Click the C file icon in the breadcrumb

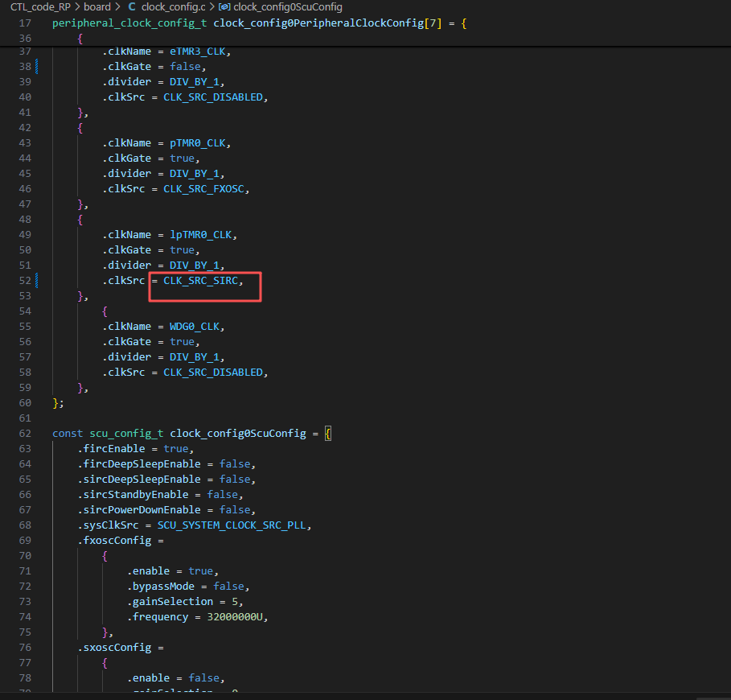click(x=132, y=7)
